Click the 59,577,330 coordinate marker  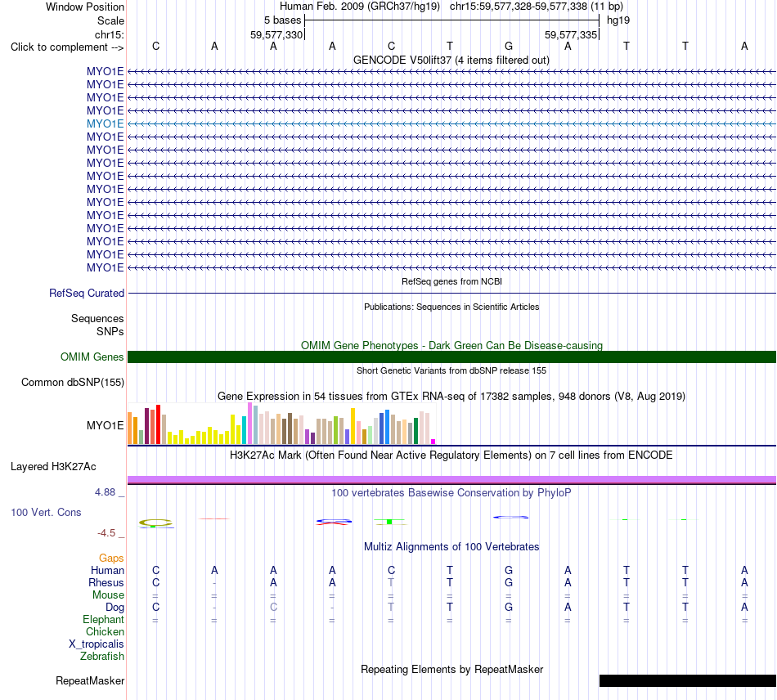(276, 34)
